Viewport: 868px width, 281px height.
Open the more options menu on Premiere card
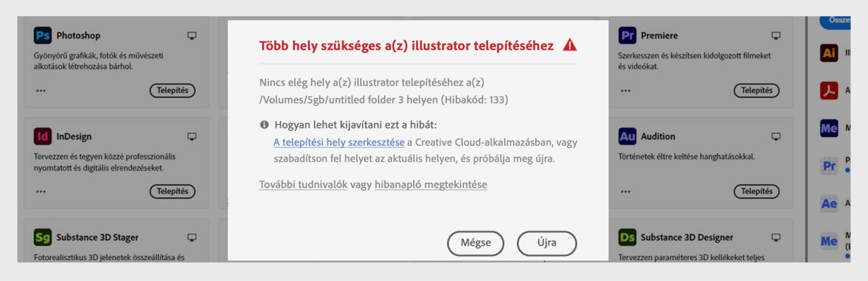tap(626, 90)
